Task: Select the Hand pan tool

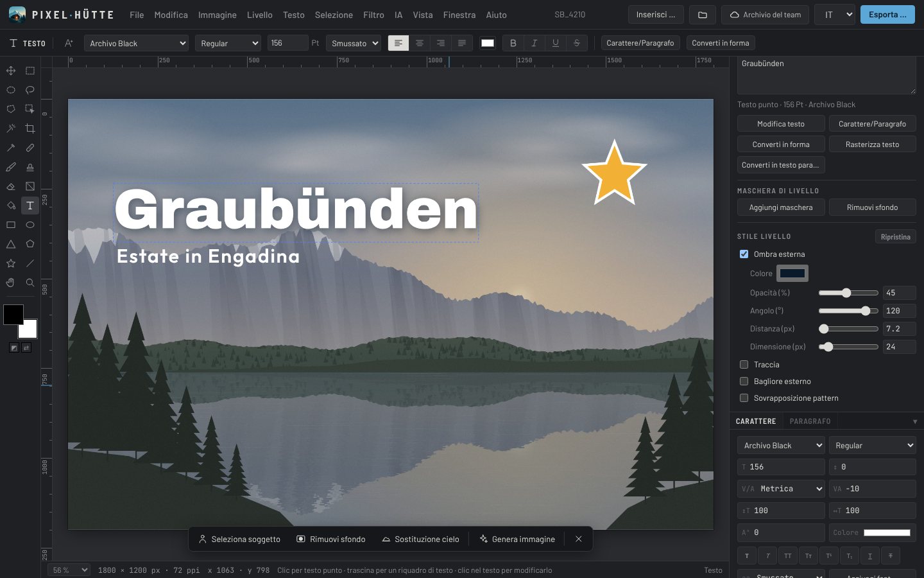Action: [11, 283]
